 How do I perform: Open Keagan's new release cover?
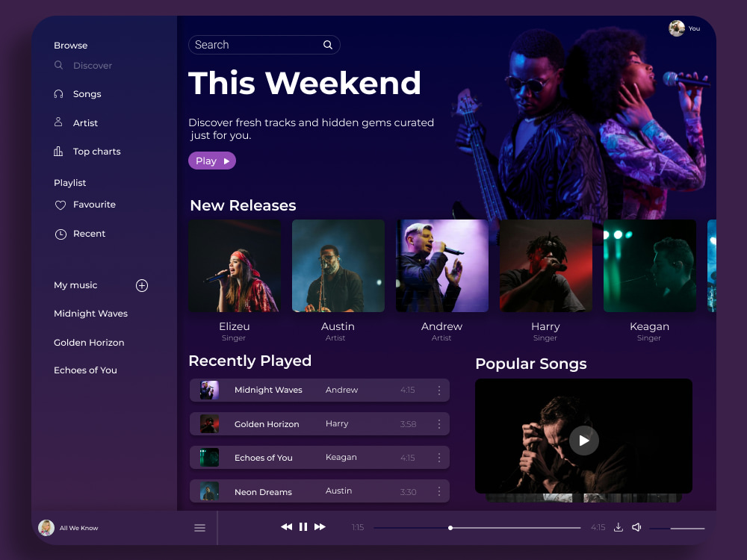tap(650, 266)
